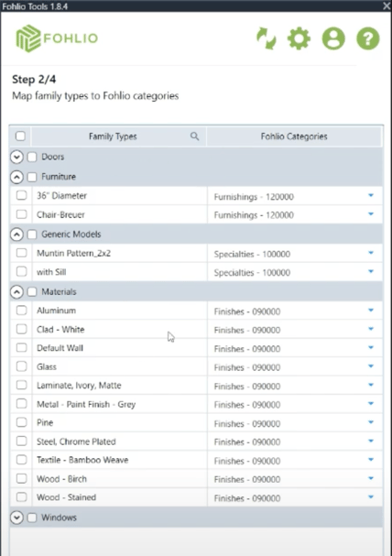Check the Default Wall checkbox

point(22,347)
